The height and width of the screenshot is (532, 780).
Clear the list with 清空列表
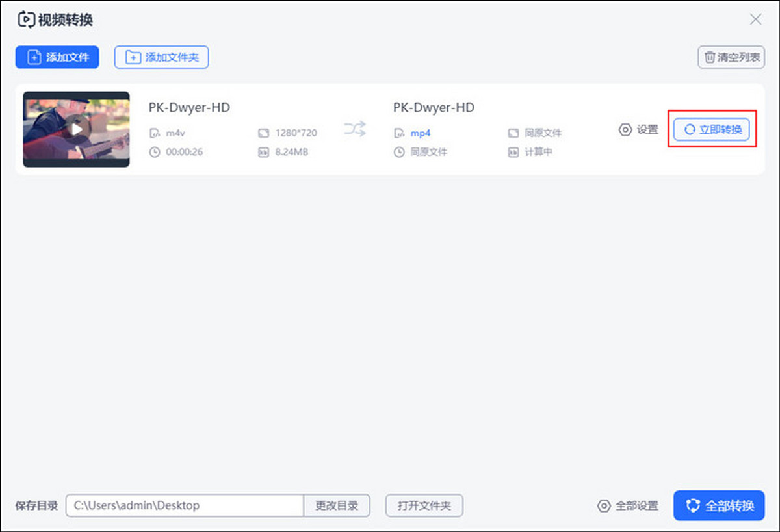(x=731, y=57)
